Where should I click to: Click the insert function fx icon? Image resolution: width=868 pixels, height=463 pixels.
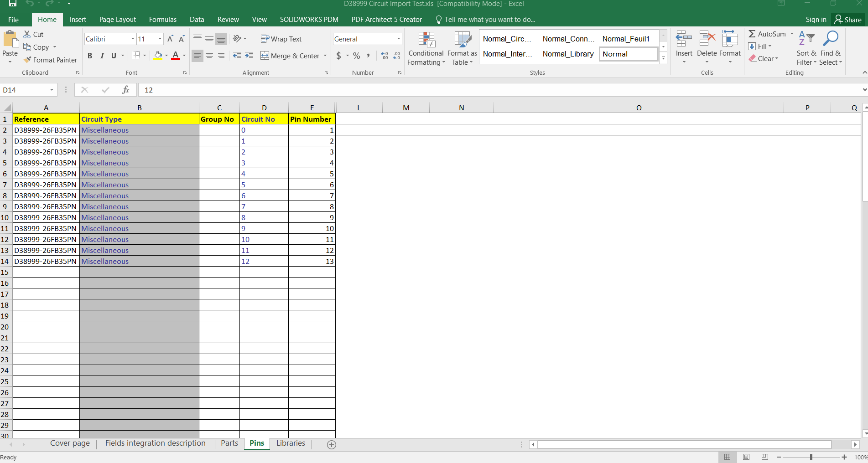(x=125, y=90)
